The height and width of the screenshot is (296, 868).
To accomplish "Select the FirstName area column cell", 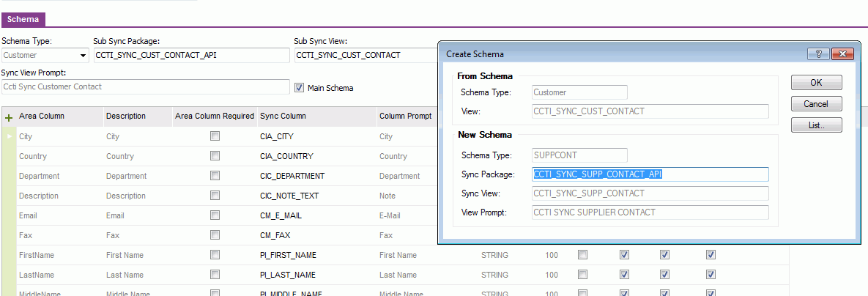I will [60, 255].
